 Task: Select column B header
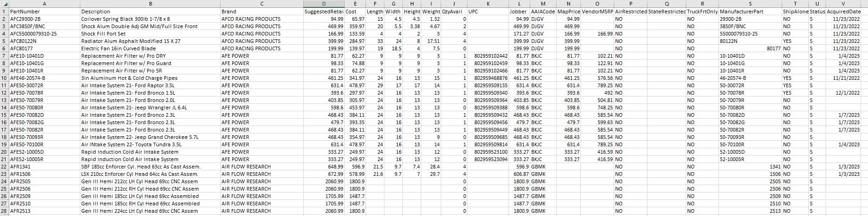coord(150,4)
